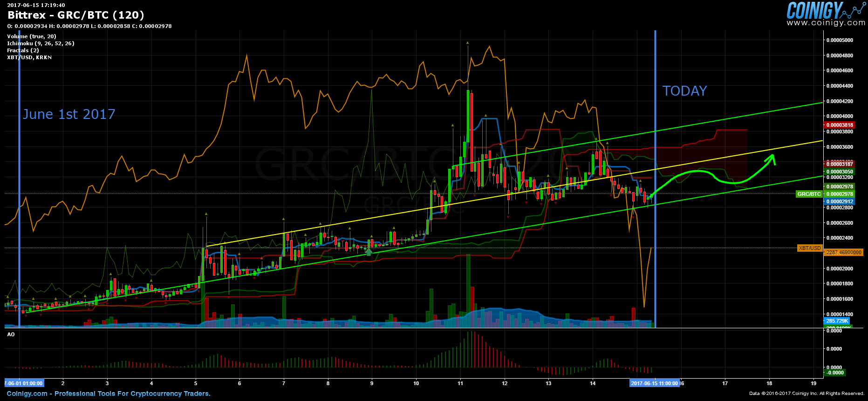
Task: Click the 7-06-01 01:00:00 start time marker
Action: (x=24, y=383)
